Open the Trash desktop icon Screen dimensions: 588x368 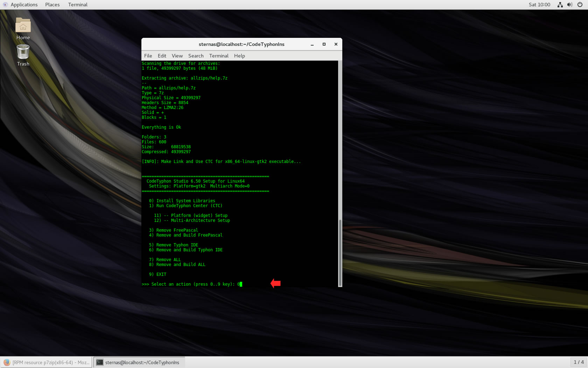(23, 55)
